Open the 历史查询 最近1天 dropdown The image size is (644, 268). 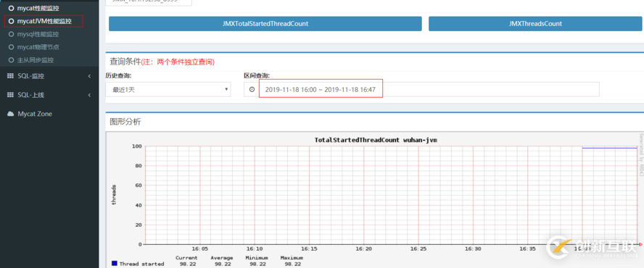pos(168,90)
